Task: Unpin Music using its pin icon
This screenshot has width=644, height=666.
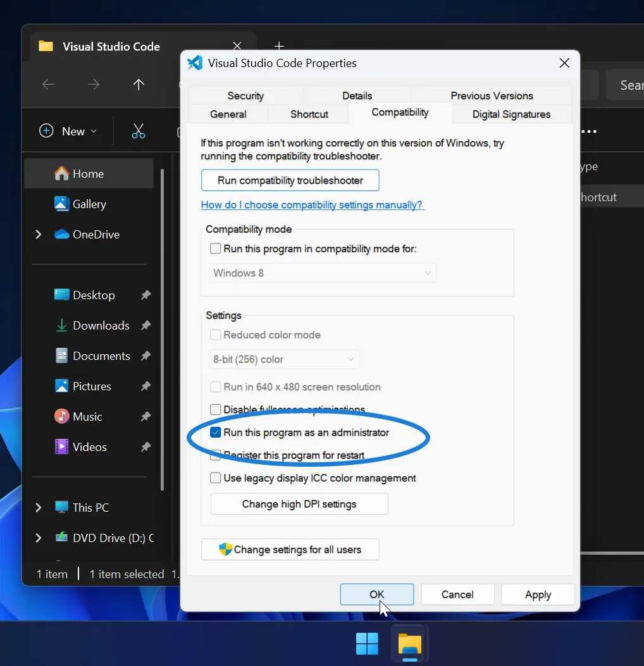Action: (x=146, y=416)
